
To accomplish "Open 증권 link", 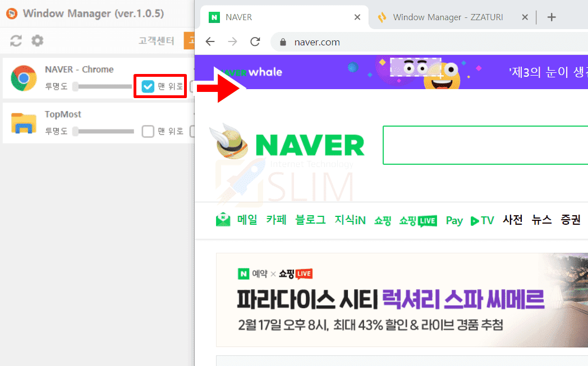I will coord(571,220).
